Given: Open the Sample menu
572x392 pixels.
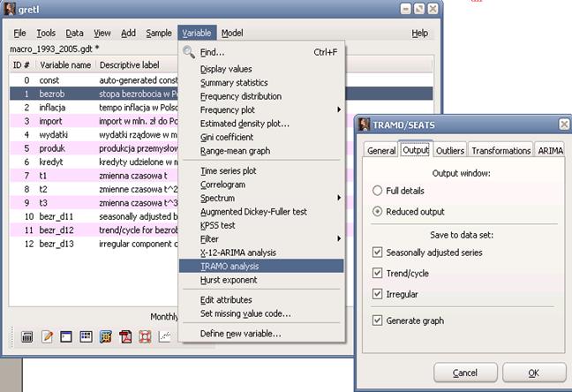Looking at the screenshot, I should (x=159, y=33).
